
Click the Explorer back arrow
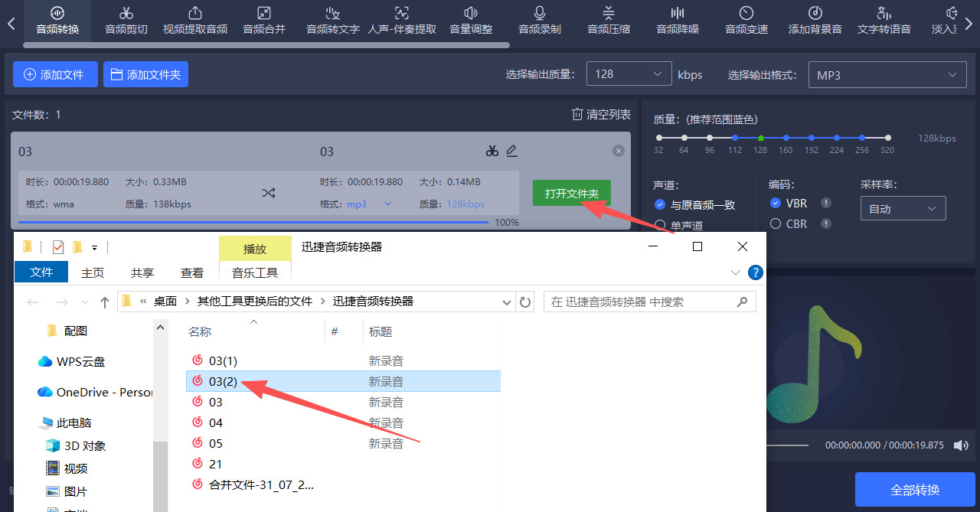[x=33, y=302]
